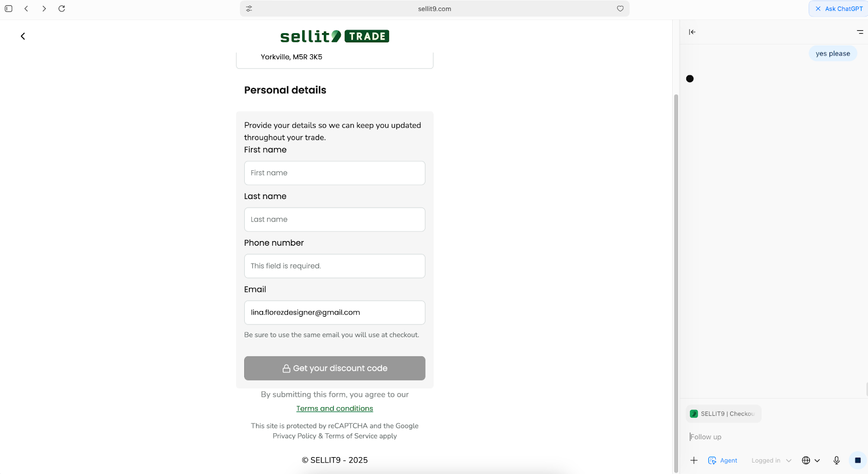
Task: Expand the Logged in dropdown
Action: tap(771, 460)
